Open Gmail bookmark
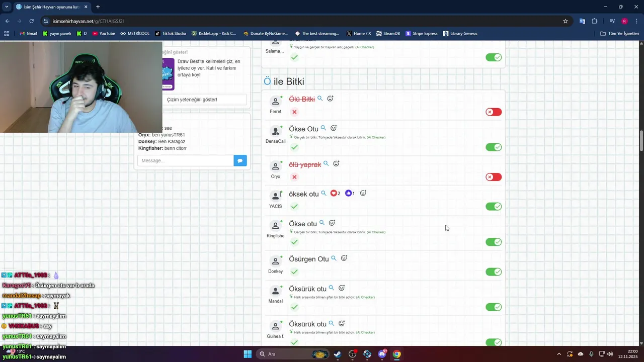The width and height of the screenshot is (644, 362). 28,33
